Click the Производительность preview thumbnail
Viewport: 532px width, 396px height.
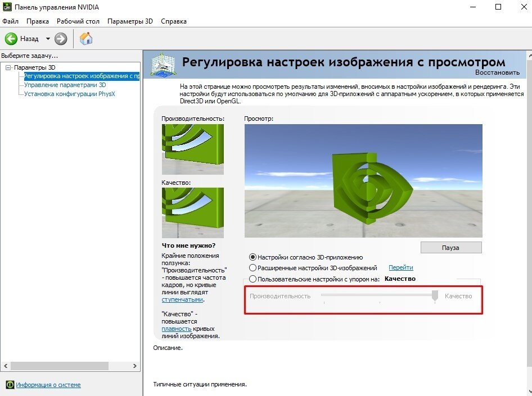193,149
